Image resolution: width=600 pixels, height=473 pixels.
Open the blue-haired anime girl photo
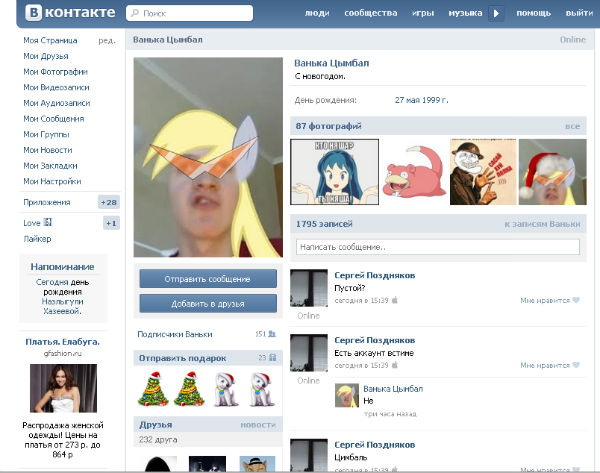tap(335, 170)
